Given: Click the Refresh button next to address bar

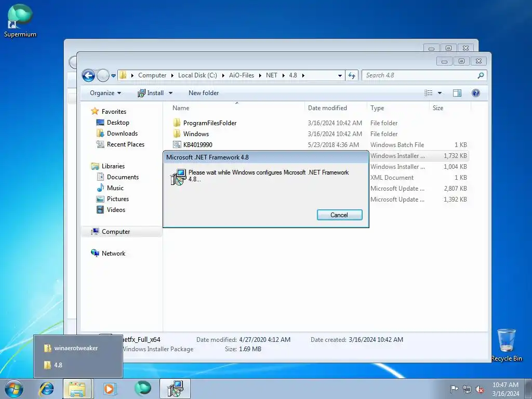Looking at the screenshot, I should pos(352,75).
